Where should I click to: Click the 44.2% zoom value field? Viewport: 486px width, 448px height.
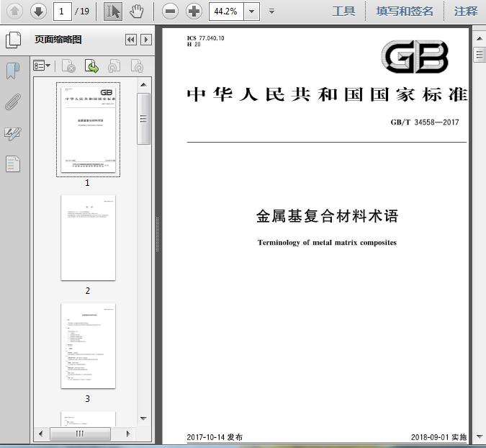[x=226, y=12]
